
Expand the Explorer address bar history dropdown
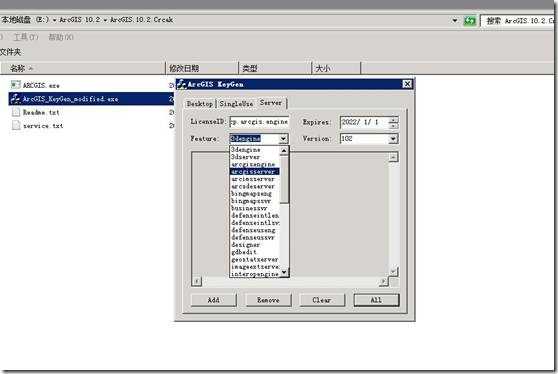point(454,21)
